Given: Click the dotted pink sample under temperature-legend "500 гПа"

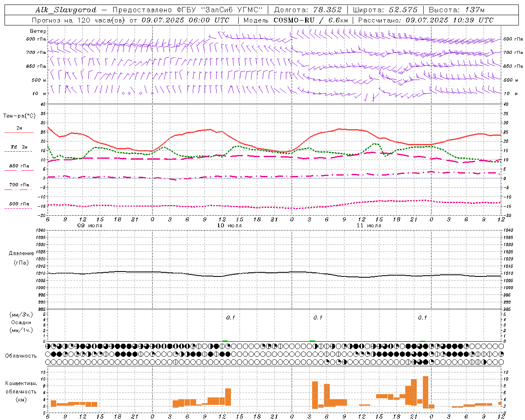Looking at the screenshot, I should pyautogui.click(x=18, y=209).
